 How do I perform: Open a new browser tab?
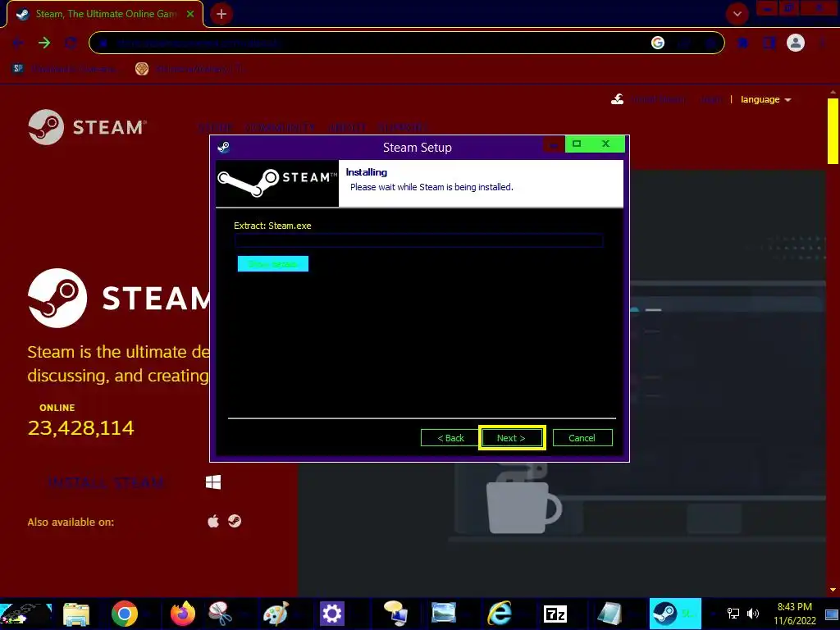[x=221, y=14]
